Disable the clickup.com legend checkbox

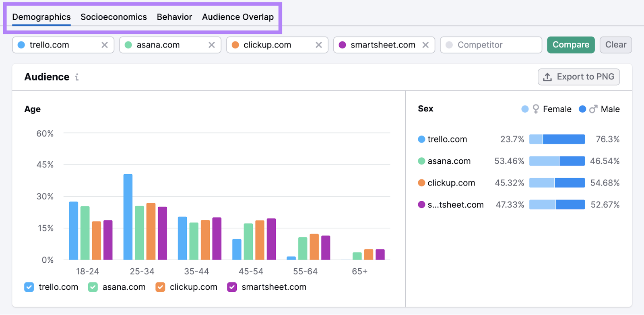tap(160, 287)
